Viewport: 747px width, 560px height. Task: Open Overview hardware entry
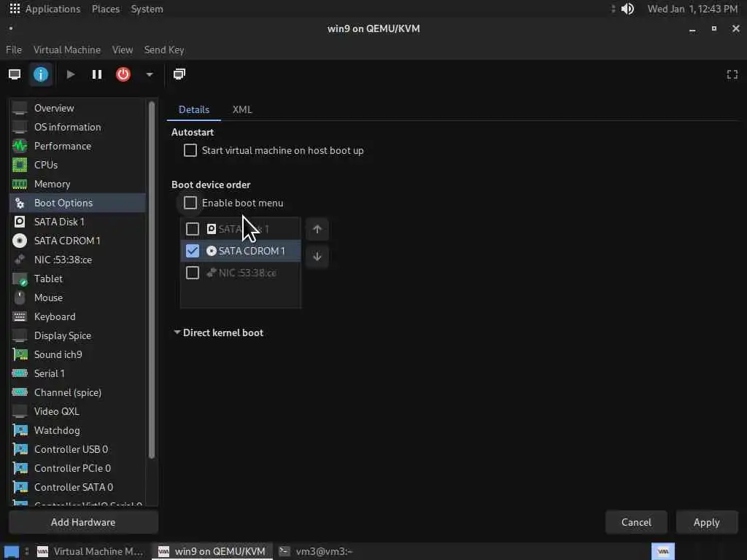click(77, 108)
